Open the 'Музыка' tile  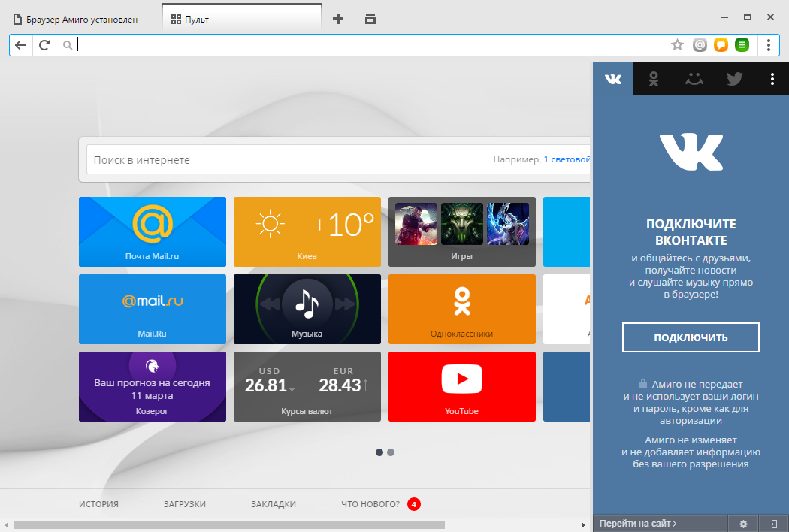(x=307, y=309)
